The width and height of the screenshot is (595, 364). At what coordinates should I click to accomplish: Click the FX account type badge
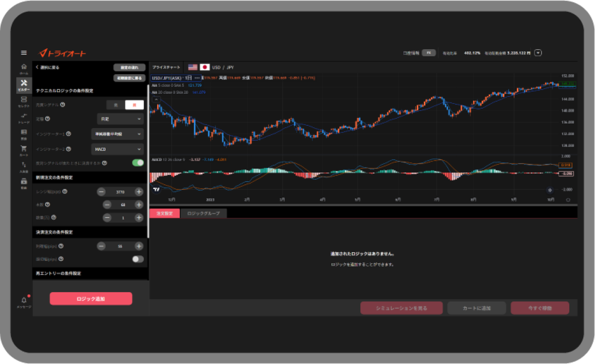point(429,53)
